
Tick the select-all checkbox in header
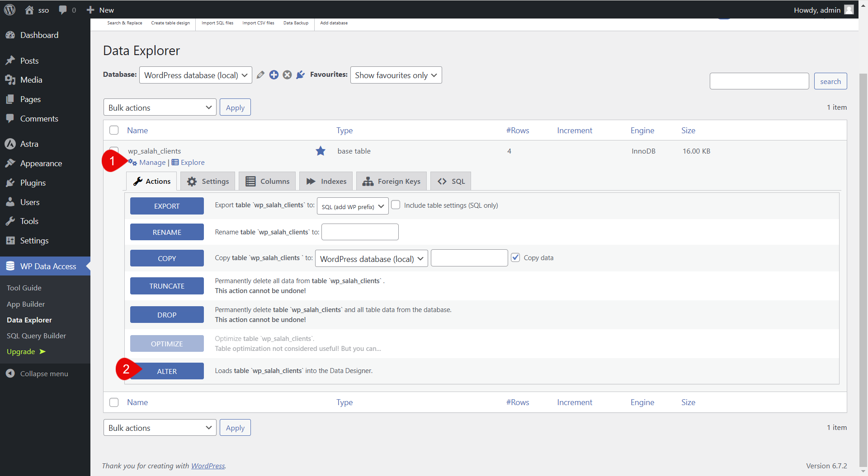coord(114,131)
